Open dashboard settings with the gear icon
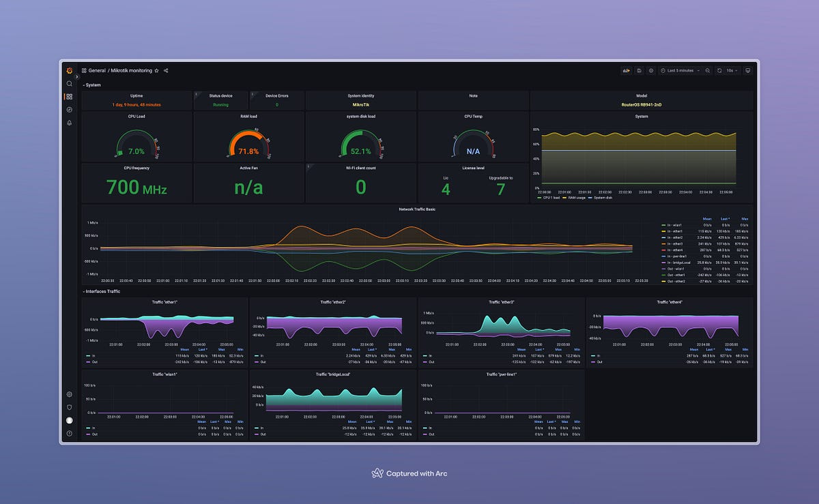Image resolution: width=819 pixels, height=504 pixels. click(651, 70)
